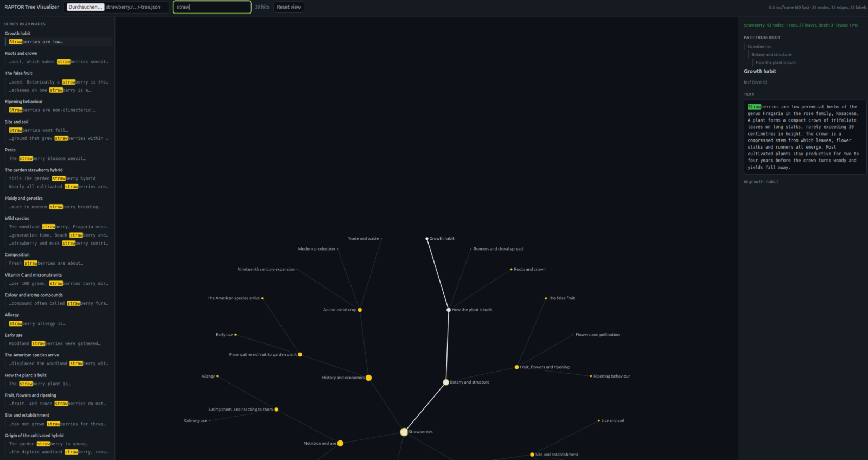Image resolution: width=868 pixels, height=460 pixels.
Task: Click the Growth habit title in details panel
Action: (x=759, y=72)
